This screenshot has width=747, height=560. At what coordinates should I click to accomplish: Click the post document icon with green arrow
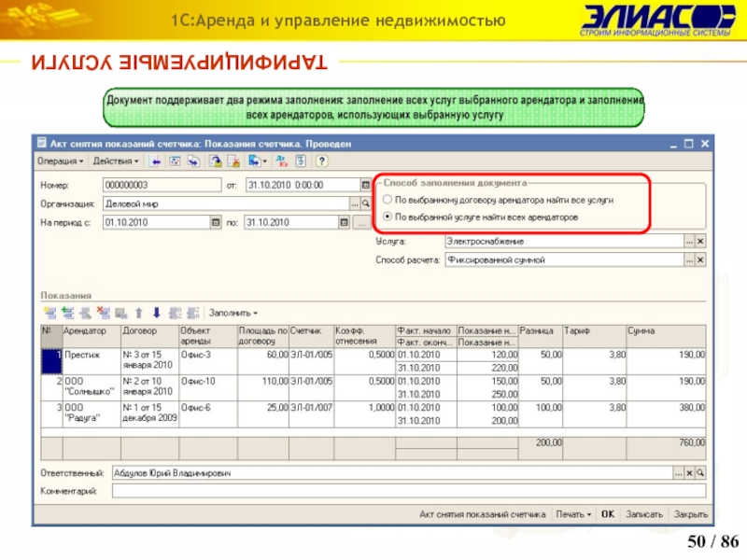pos(216,161)
